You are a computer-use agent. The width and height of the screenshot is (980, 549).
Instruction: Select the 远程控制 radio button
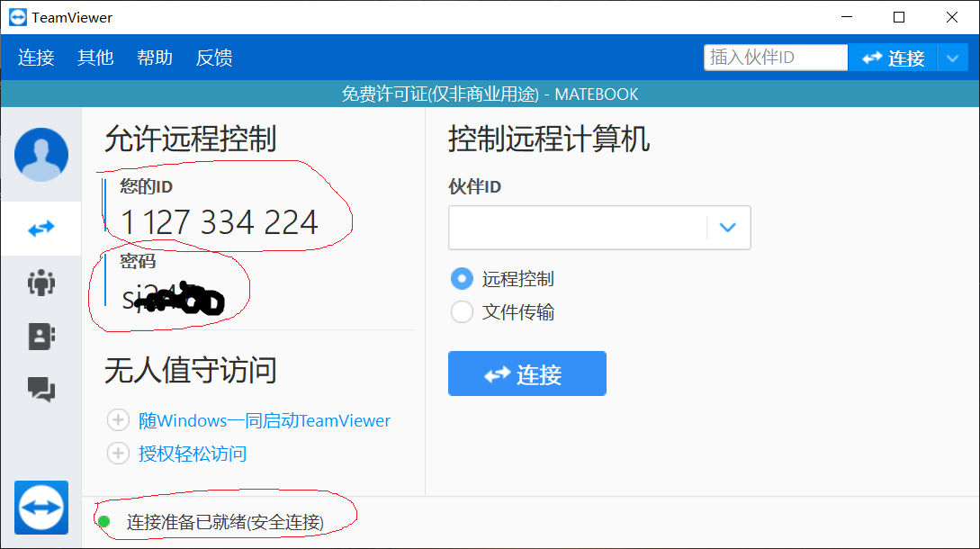[x=462, y=279]
